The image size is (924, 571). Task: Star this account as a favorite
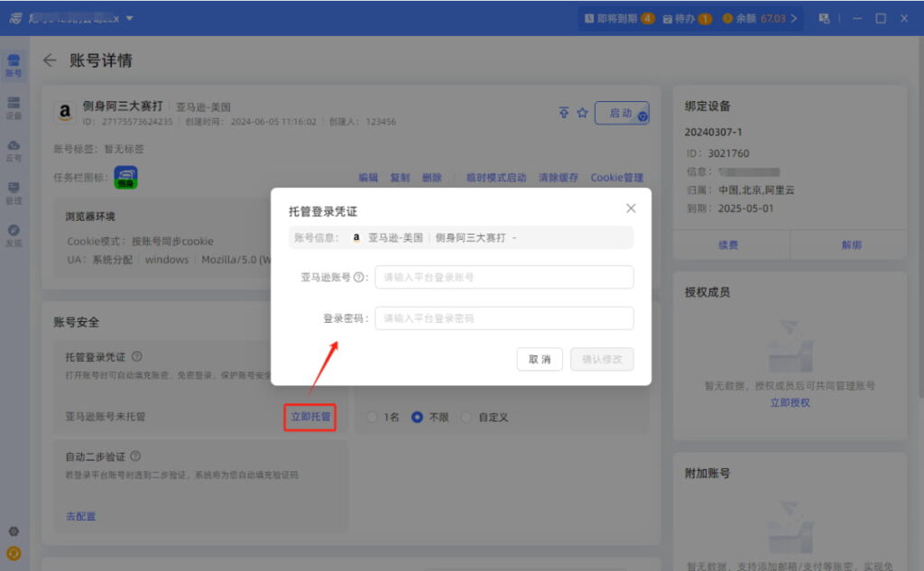(582, 112)
